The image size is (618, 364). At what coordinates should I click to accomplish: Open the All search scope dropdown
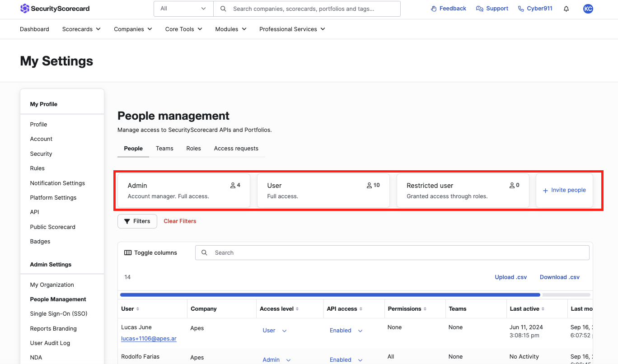tap(183, 9)
